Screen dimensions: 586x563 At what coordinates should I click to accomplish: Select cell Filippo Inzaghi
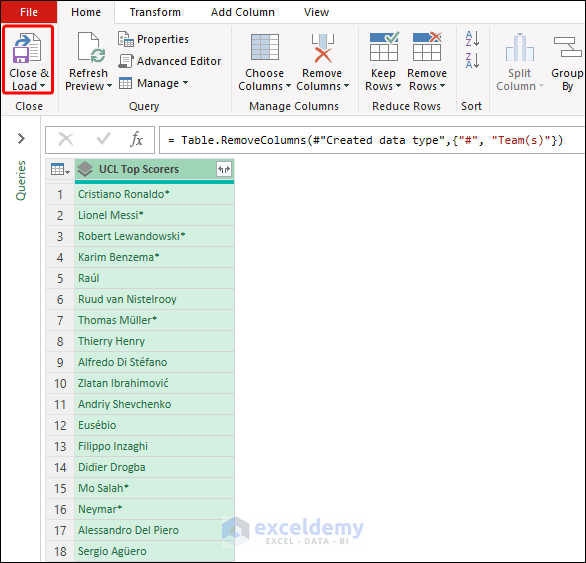tap(154, 446)
